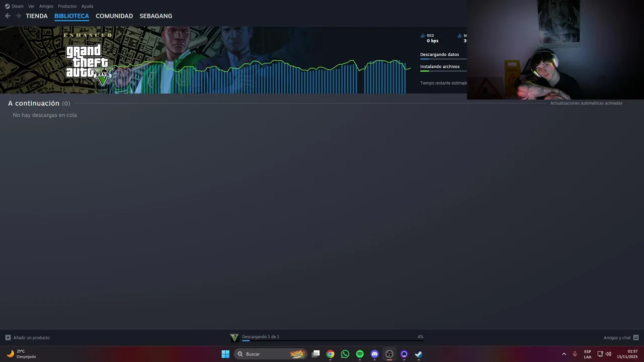Switch to the COMUNIDAD tab
Image resolution: width=644 pixels, height=362 pixels.
pyautogui.click(x=114, y=16)
